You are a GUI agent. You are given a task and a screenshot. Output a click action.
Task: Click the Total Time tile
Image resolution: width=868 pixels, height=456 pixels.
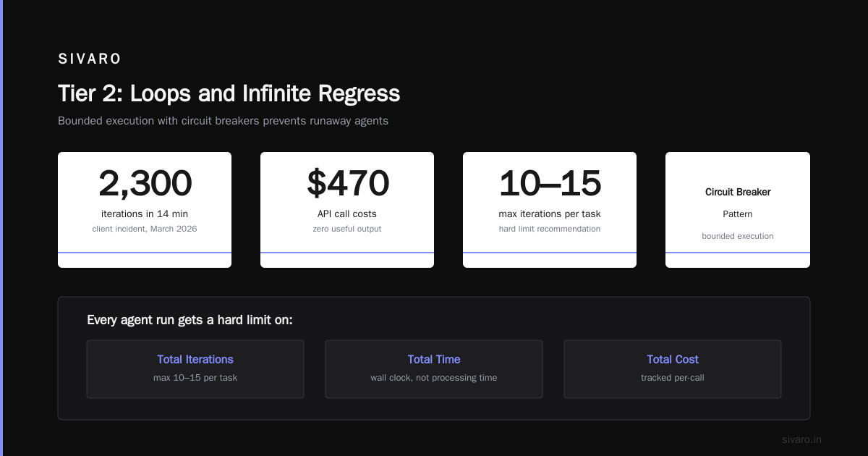434,369
